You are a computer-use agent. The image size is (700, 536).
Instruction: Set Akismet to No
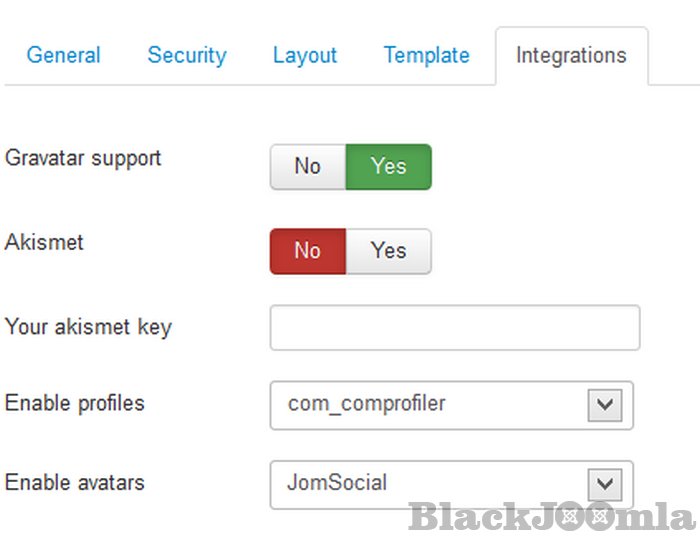(308, 250)
